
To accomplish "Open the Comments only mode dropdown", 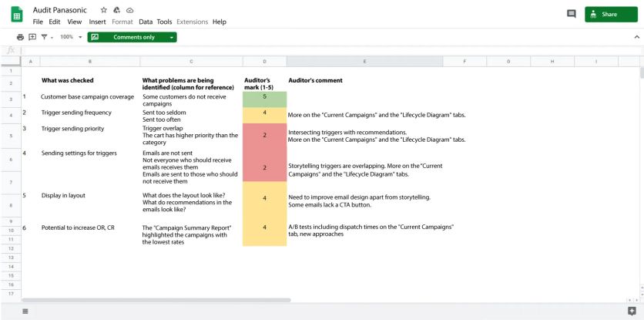I will pyautogui.click(x=132, y=37).
